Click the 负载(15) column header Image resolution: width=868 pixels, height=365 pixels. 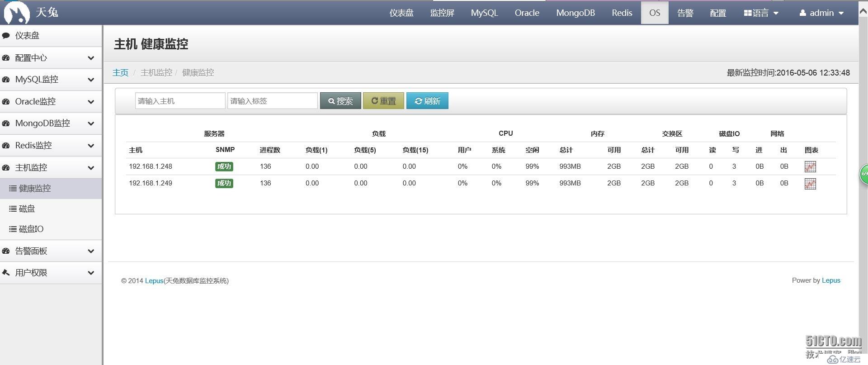click(415, 150)
